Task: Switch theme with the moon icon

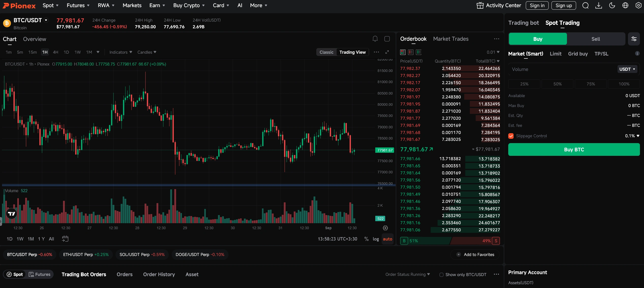Action: coord(612,5)
